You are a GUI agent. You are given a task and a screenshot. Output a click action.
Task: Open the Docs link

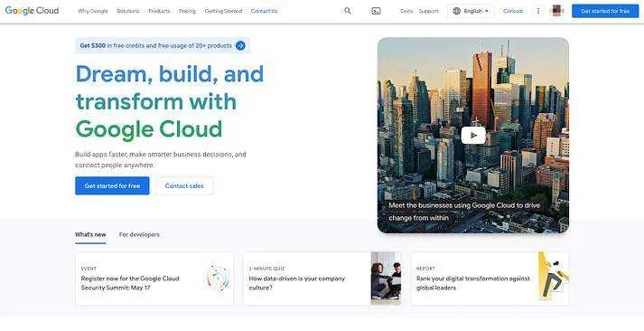[x=406, y=11]
